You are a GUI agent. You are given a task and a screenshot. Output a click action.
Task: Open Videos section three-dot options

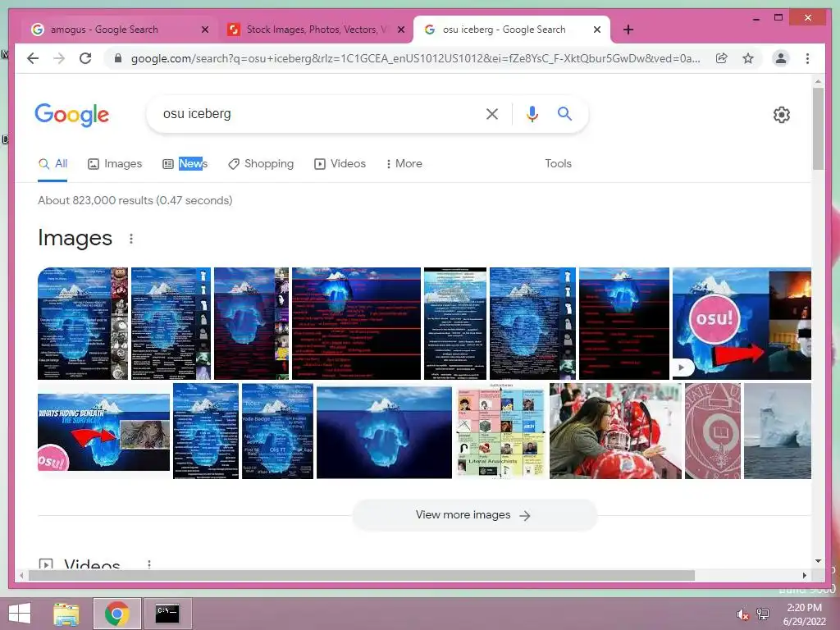click(x=149, y=564)
